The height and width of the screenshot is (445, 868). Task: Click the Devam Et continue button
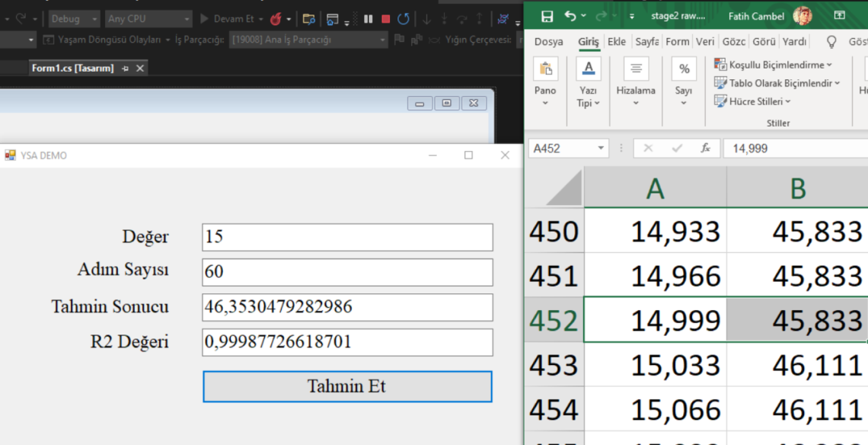tap(229, 18)
